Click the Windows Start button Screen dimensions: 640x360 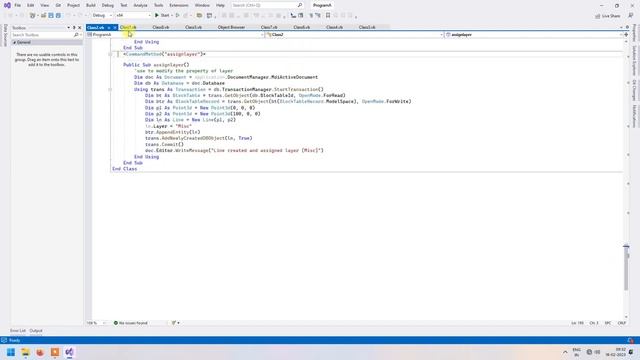point(11,352)
